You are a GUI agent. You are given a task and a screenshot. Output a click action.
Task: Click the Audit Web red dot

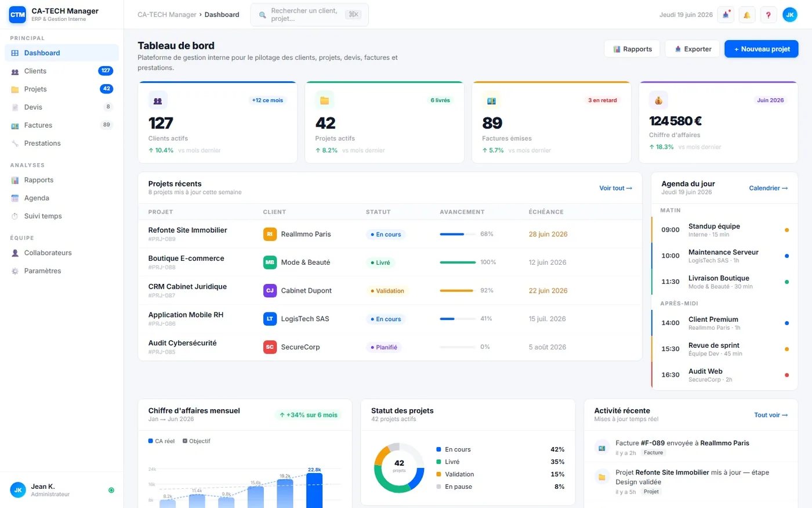tap(786, 375)
